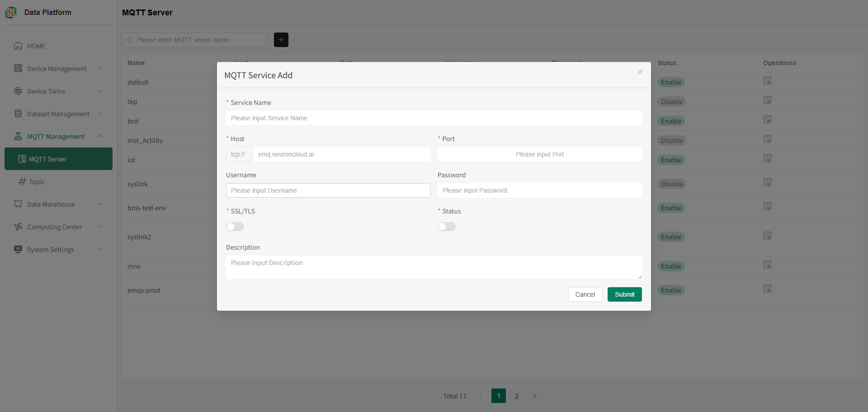Click the operations icon for syslink2 row
The image size is (868, 412).
767,236
